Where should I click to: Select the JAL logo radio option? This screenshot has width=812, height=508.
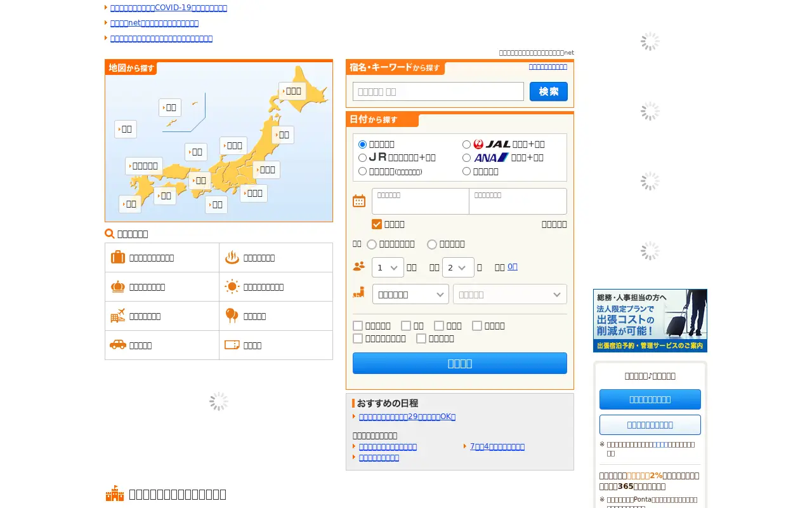pyautogui.click(x=466, y=144)
